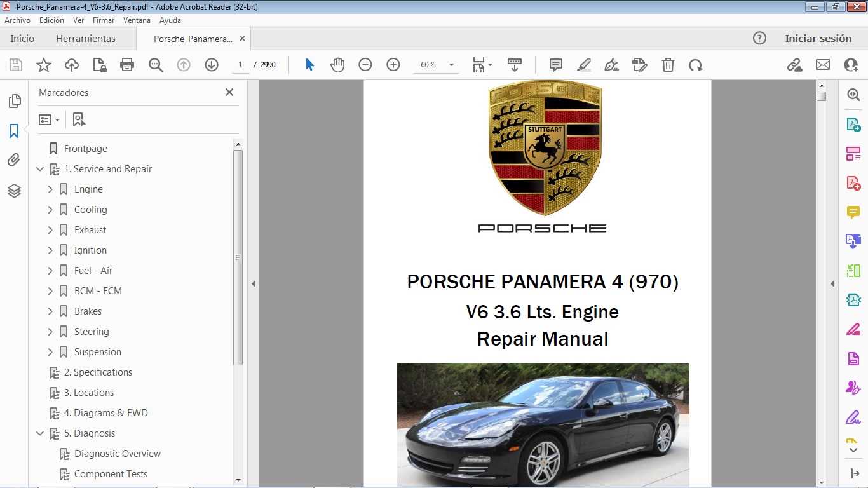Close the Porsche_Panamera document tab
The height and width of the screenshot is (488, 868).
(x=242, y=38)
